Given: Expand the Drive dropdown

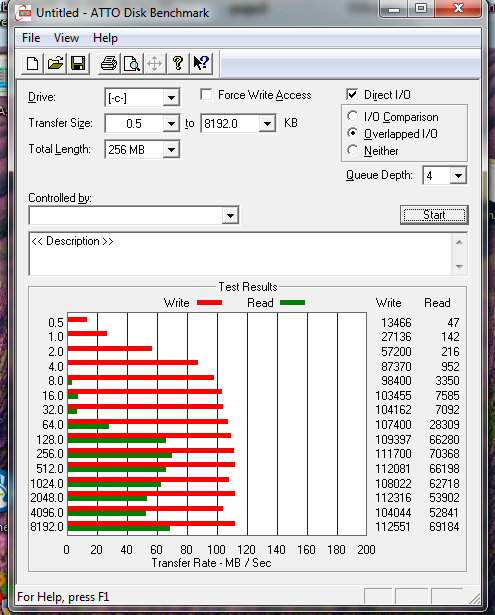Looking at the screenshot, I should (171, 98).
